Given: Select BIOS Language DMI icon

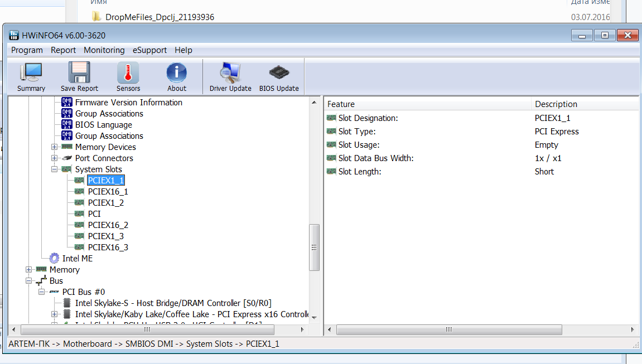Looking at the screenshot, I should point(67,124).
